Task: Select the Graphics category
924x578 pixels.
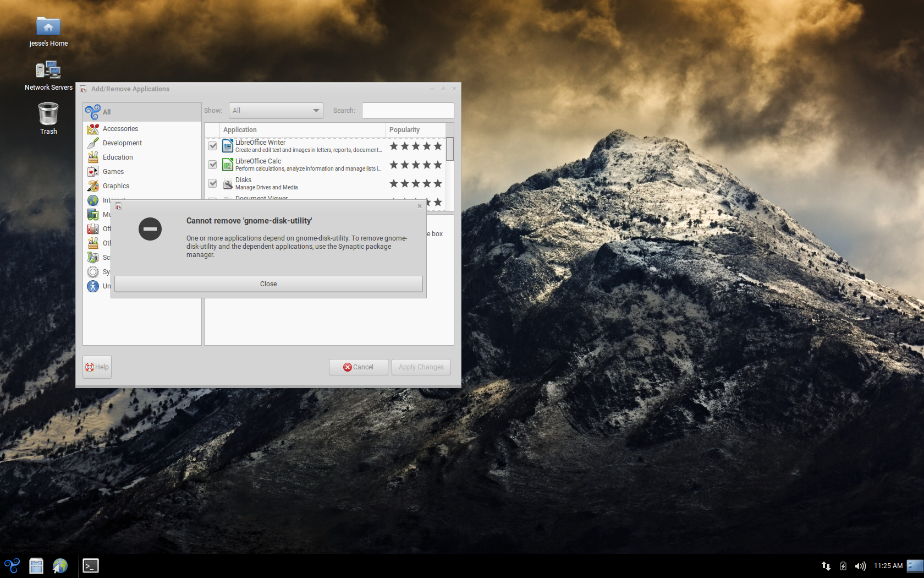Action: pyautogui.click(x=116, y=186)
